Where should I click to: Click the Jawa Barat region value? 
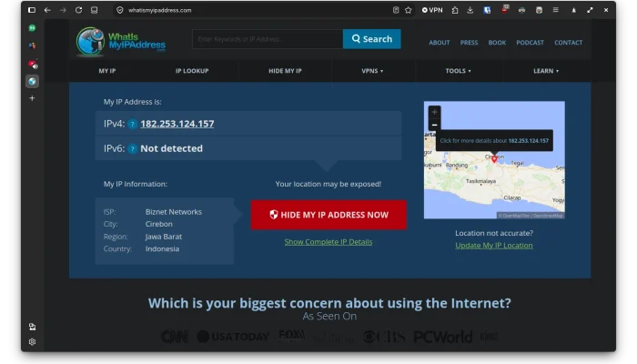[x=164, y=237]
